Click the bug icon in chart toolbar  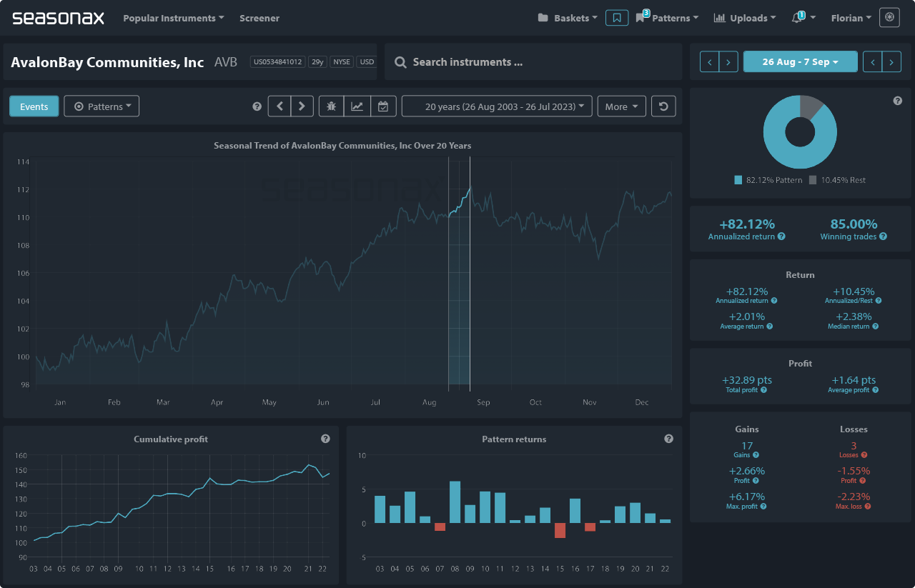tap(331, 106)
